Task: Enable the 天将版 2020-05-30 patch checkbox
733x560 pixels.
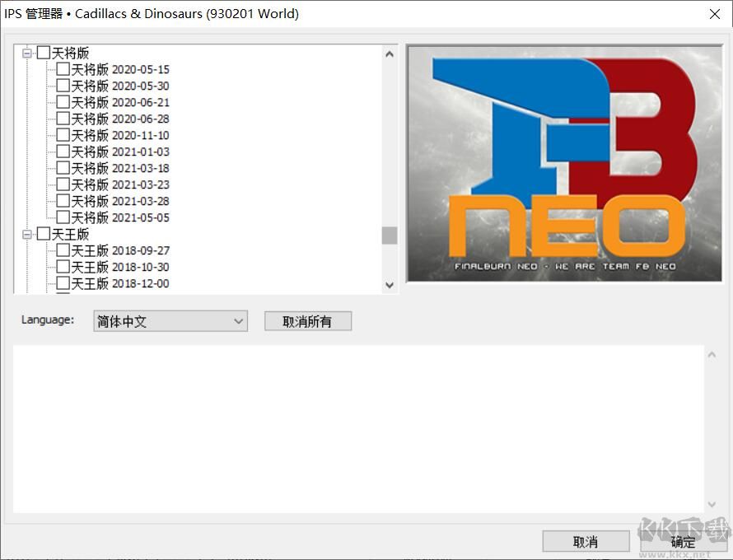Action: coord(63,86)
